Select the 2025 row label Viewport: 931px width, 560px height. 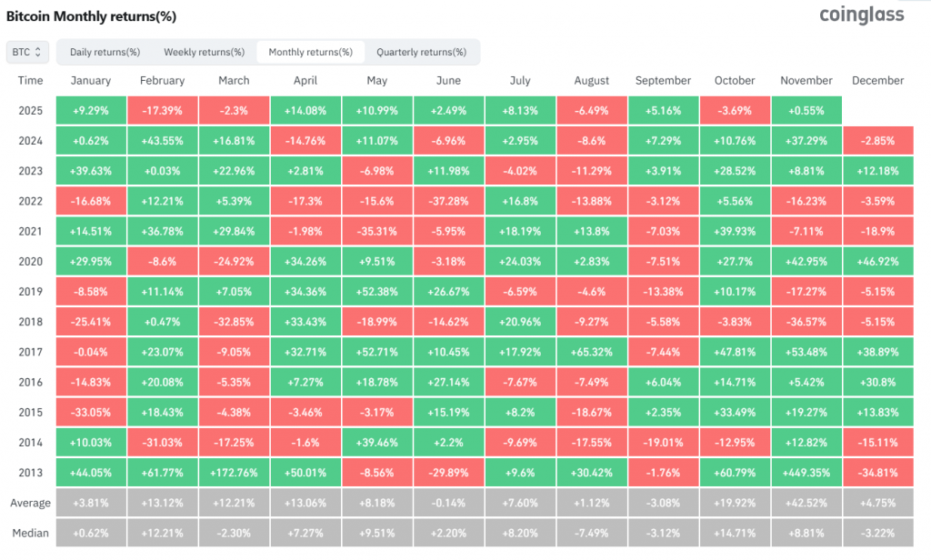coord(30,110)
